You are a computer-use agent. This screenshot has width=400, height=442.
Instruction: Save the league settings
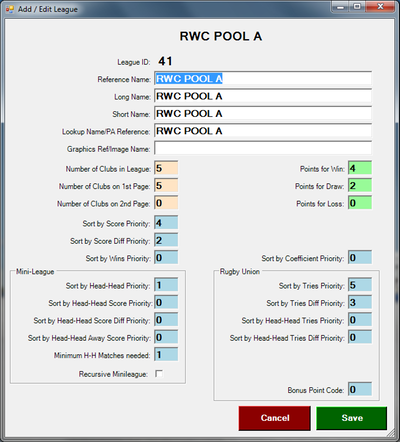click(x=352, y=418)
